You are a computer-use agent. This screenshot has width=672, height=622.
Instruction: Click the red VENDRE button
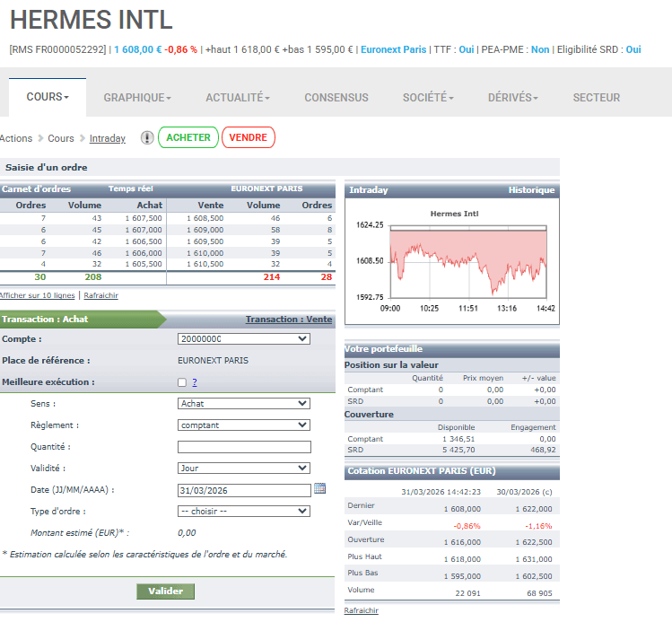click(x=249, y=137)
